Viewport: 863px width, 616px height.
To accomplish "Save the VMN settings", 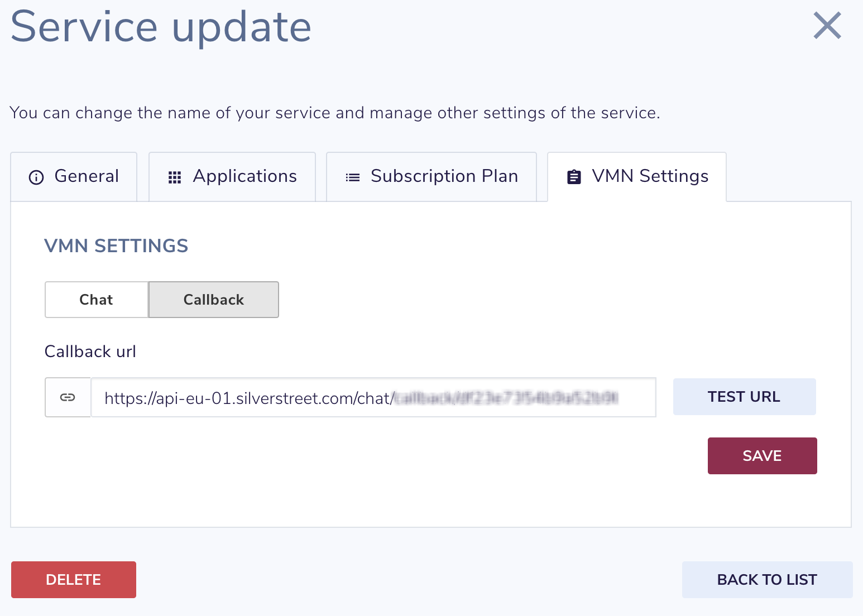I will [x=762, y=456].
